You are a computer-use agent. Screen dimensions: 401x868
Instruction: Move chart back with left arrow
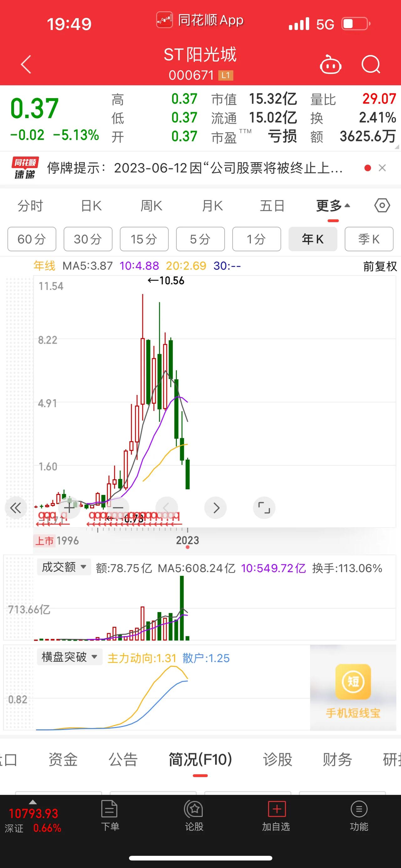(x=166, y=508)
